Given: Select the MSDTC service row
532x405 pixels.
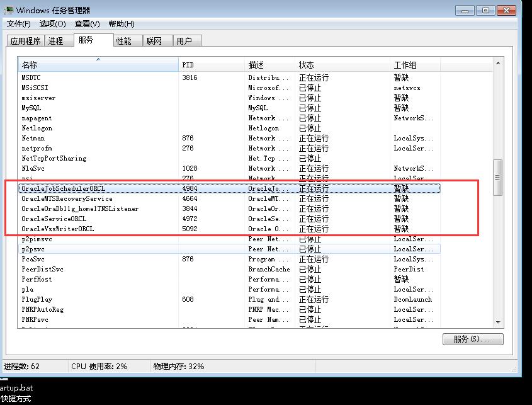Looking at the screenshot, I should 229,77.
